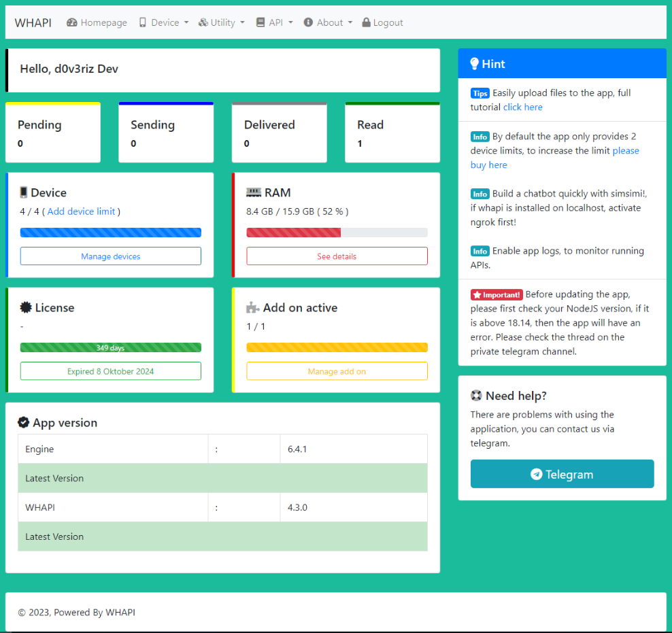Click Expired 8 Oktober 2024 button

[111, 371]
